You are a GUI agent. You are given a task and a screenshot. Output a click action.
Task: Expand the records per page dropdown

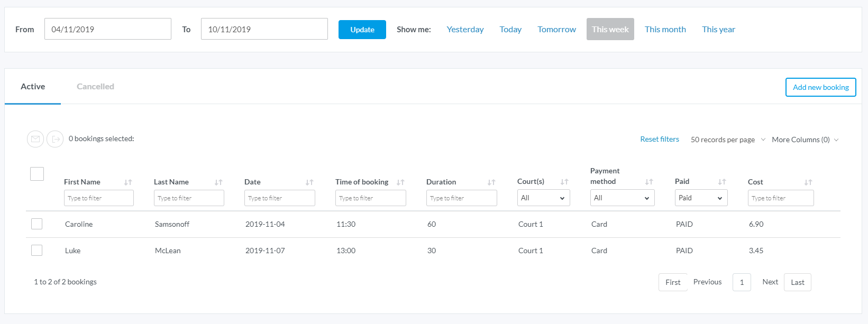(728, 140)
